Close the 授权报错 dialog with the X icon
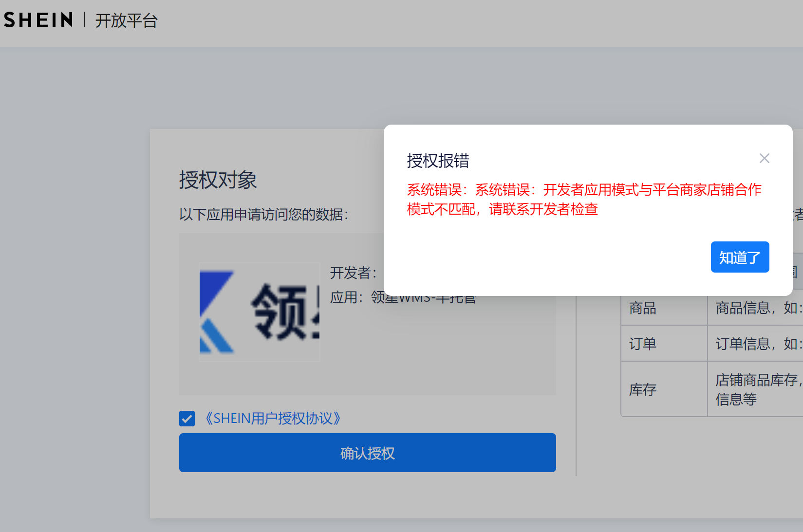Screen dimensions: 803x532 pyautogui.click(x=764, y=158)
